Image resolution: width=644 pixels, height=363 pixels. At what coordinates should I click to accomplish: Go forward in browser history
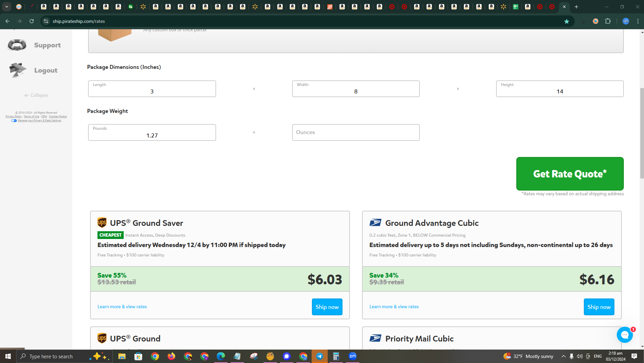19,21
